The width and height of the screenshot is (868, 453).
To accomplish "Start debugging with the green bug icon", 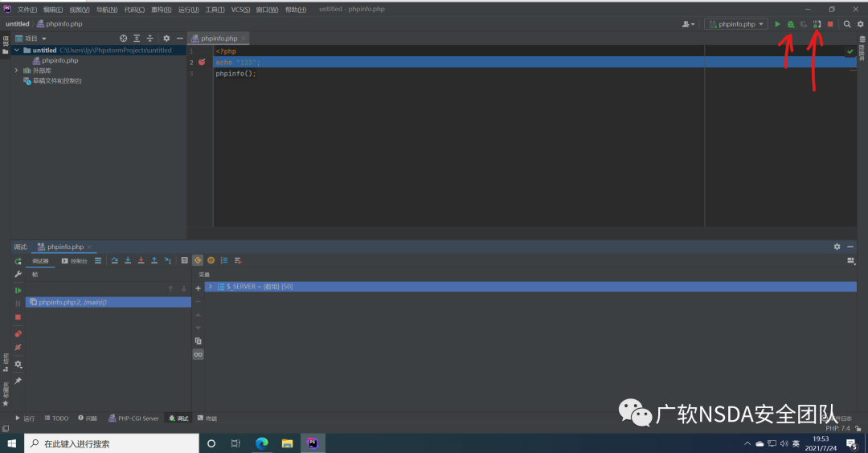I will [x=791, y=24].
